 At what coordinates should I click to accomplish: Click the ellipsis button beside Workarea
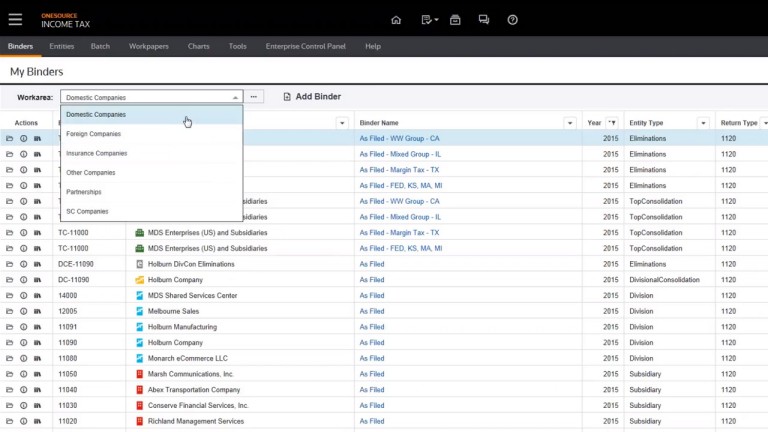coord(255,97)
